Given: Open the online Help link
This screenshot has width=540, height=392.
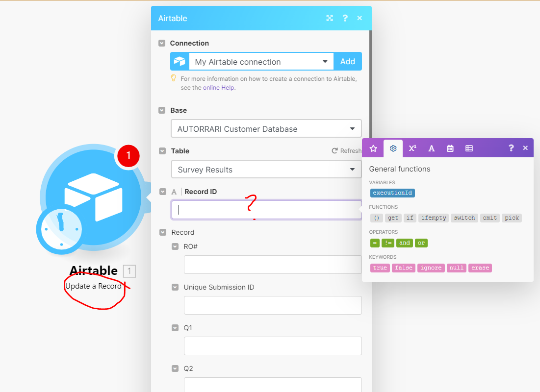Looking at the screenshot, I should [x=219, y=88].
